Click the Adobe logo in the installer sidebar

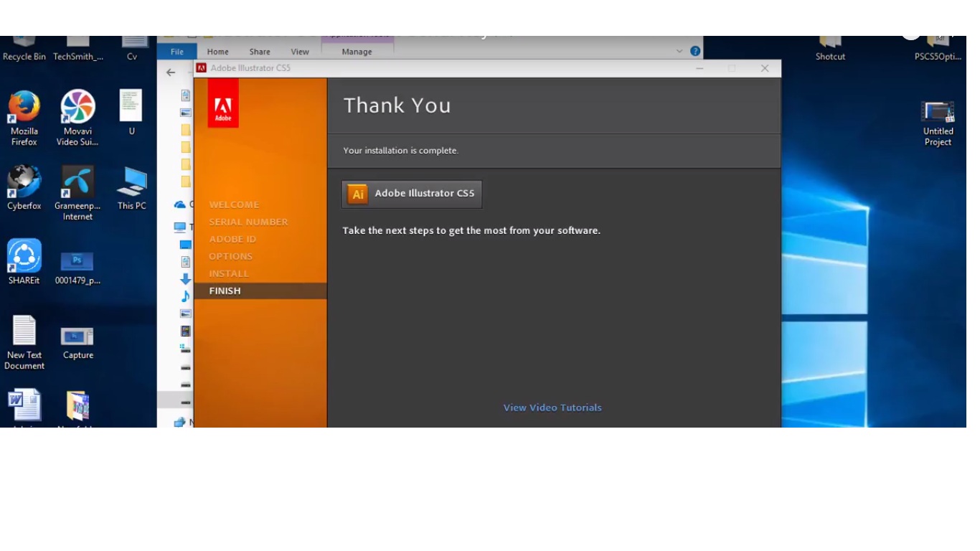(222, 103)
